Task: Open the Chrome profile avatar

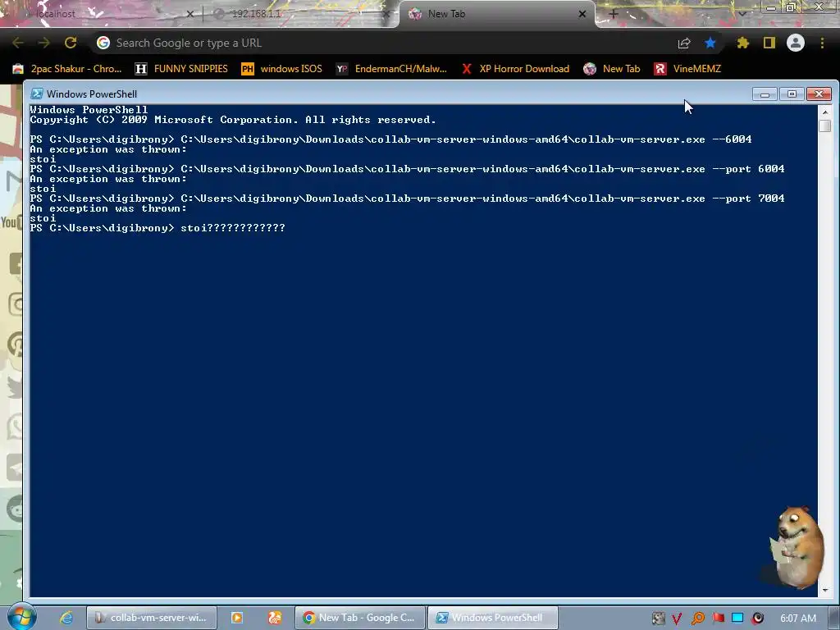Action: click(796, 43)
